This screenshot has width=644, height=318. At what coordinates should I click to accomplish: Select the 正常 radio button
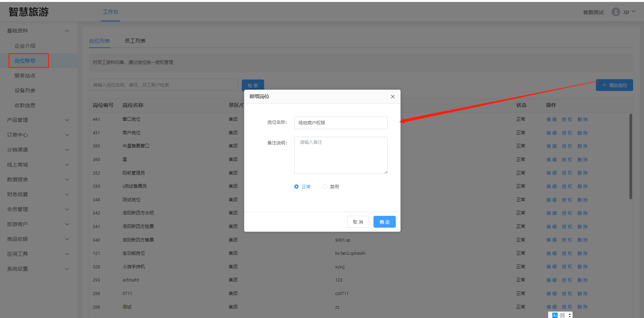[x=297, y=187]
